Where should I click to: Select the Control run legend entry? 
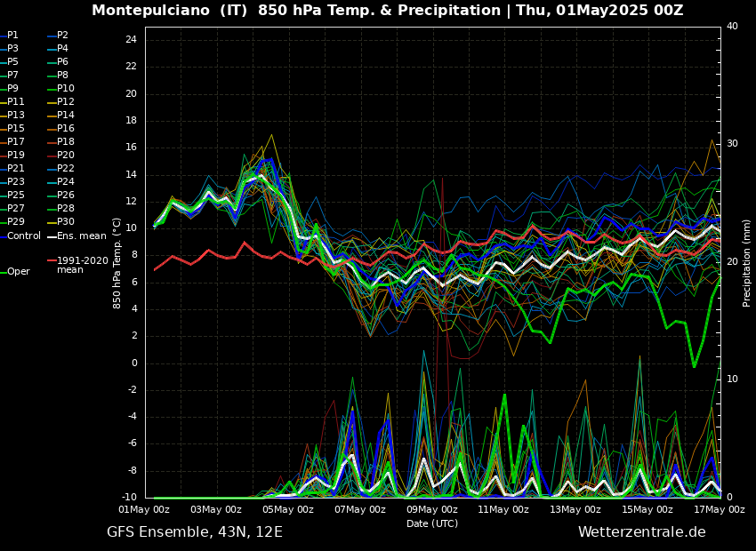(x=24, y=236)
